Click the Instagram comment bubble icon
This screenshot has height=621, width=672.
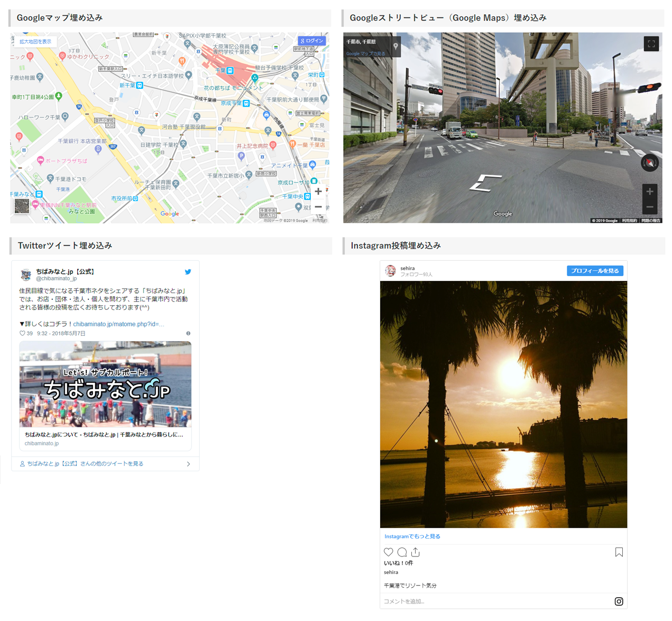402,552
